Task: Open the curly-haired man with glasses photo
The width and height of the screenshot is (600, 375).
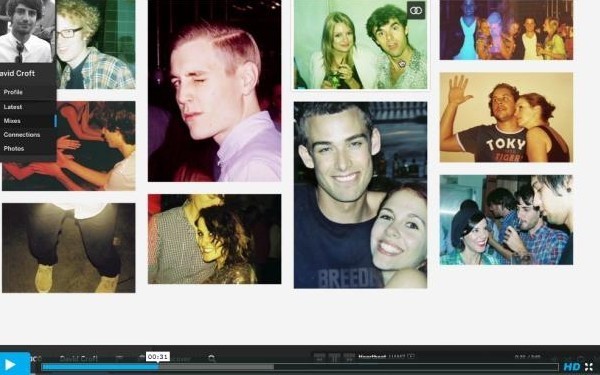Action: (x=96, y=44)
